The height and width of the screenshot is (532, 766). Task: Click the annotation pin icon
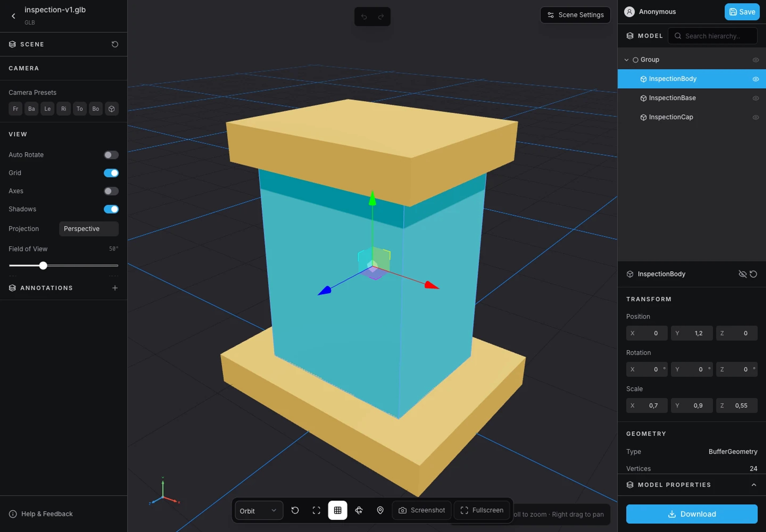(x=380, y=510)
